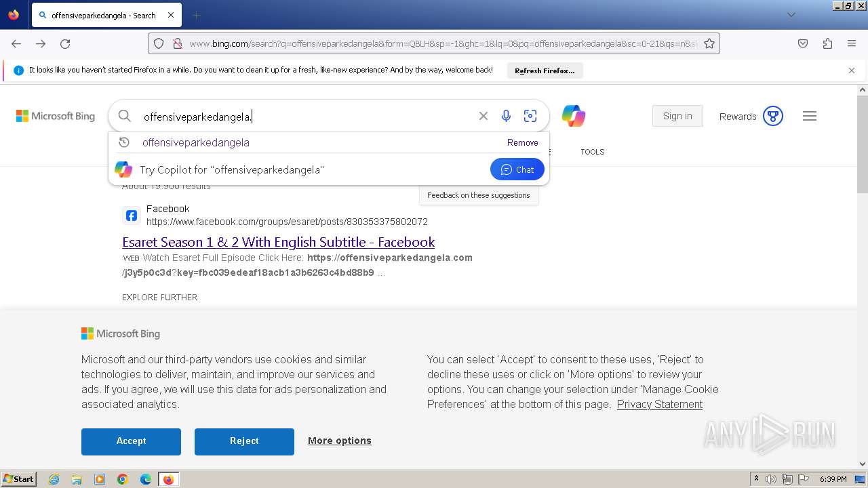Open a new tab with the plus button
This screenshot has height=488, width=868.
(x=197, y=15)
